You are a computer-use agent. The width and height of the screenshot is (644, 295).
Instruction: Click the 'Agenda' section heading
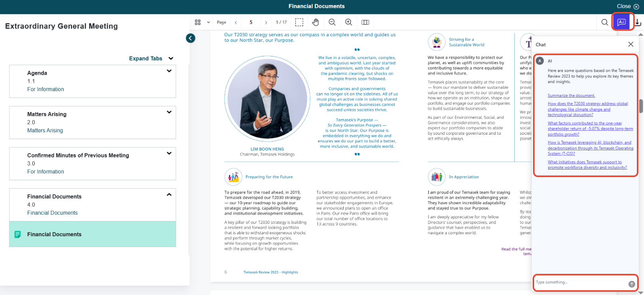pyautogui.click(x=37, y=73)
